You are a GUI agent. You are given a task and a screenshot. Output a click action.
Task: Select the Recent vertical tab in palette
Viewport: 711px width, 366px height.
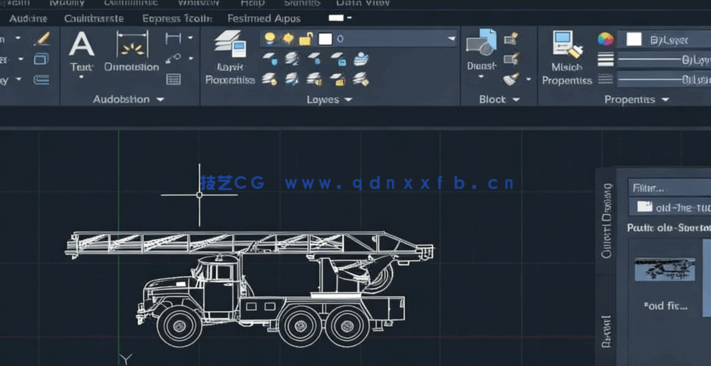(x=606, y=331)
